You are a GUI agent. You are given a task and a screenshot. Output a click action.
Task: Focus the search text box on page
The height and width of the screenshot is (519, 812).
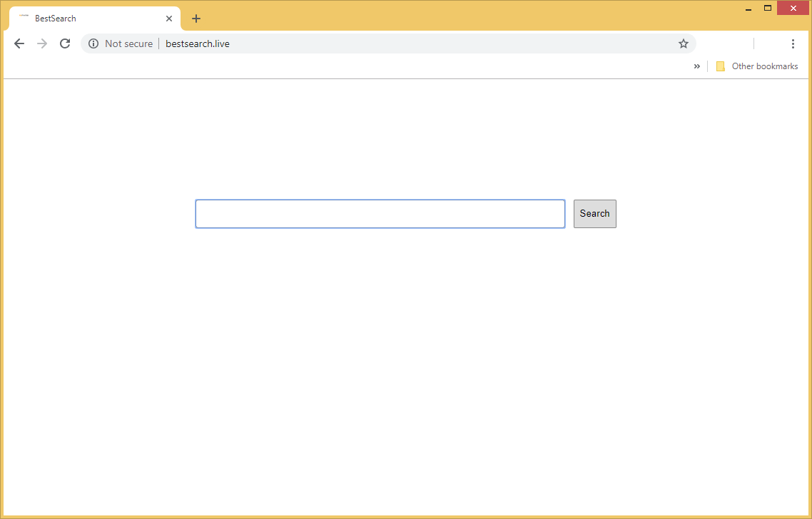coord(380,214)
